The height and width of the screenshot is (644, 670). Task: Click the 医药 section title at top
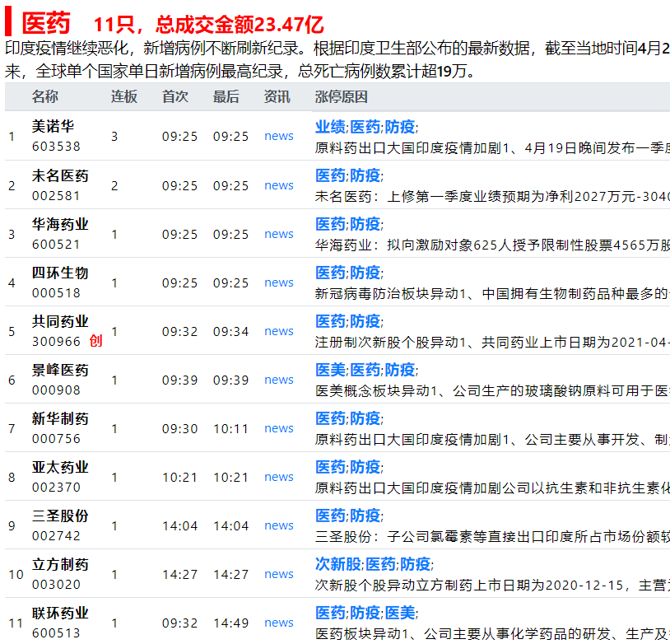point(46,23)
